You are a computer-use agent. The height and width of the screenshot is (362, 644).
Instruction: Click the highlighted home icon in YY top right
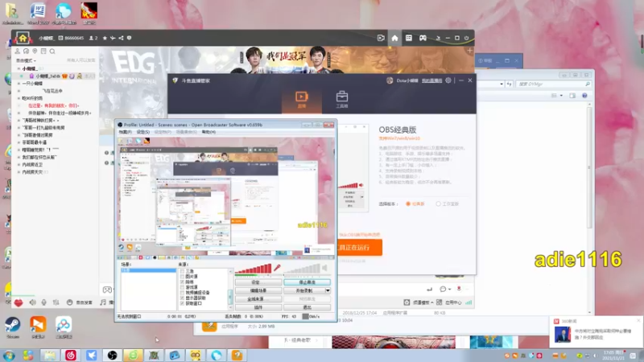394,38
